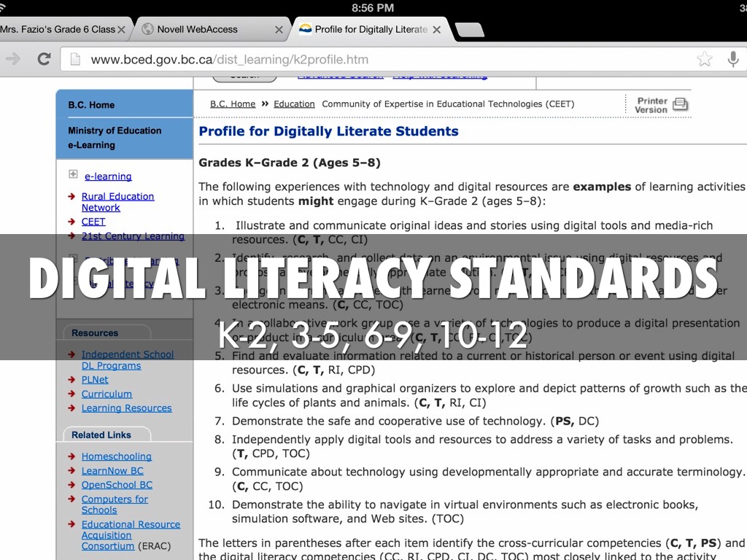Switch to the Novell WebAccess tab
The image size is (747, 560).
[198, 29]
